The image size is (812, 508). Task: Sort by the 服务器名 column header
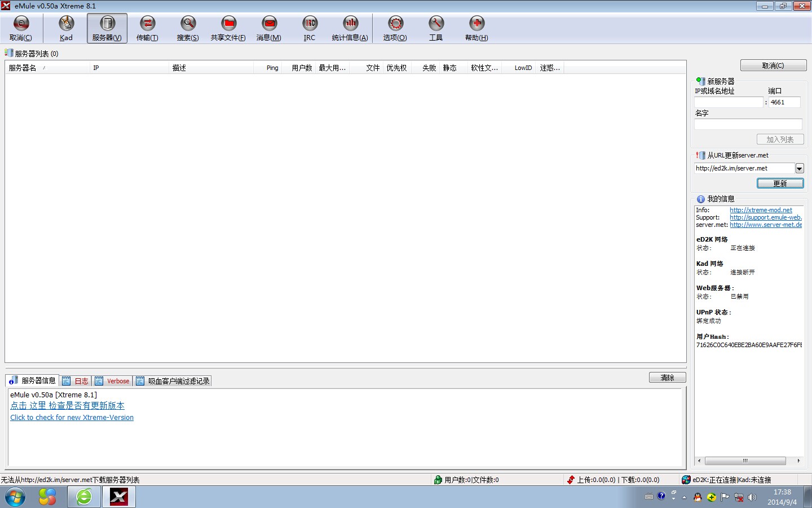point(47,68)
